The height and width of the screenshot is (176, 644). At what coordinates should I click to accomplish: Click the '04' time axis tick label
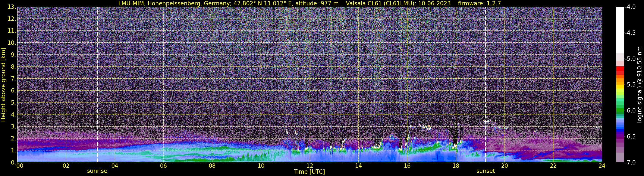[x=115, y=166]
